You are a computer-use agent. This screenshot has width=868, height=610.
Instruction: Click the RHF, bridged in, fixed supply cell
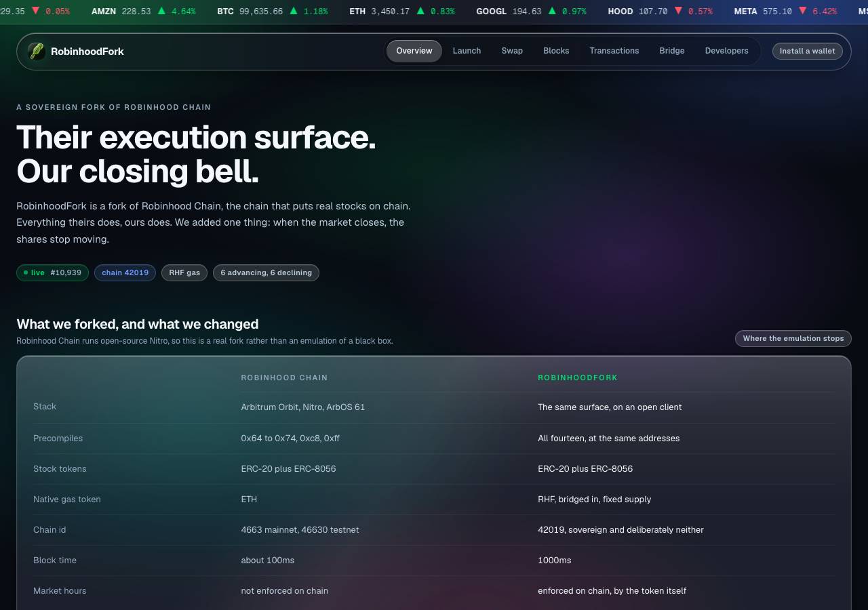(595, 500)
